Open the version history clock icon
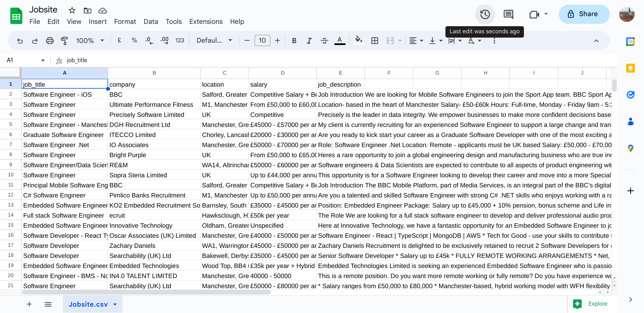644x313 pixels. [x=485, y=14]
